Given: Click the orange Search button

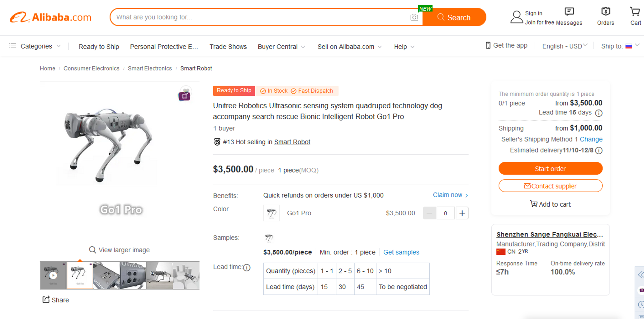Looking at the screenshot, I should point(454,17).
